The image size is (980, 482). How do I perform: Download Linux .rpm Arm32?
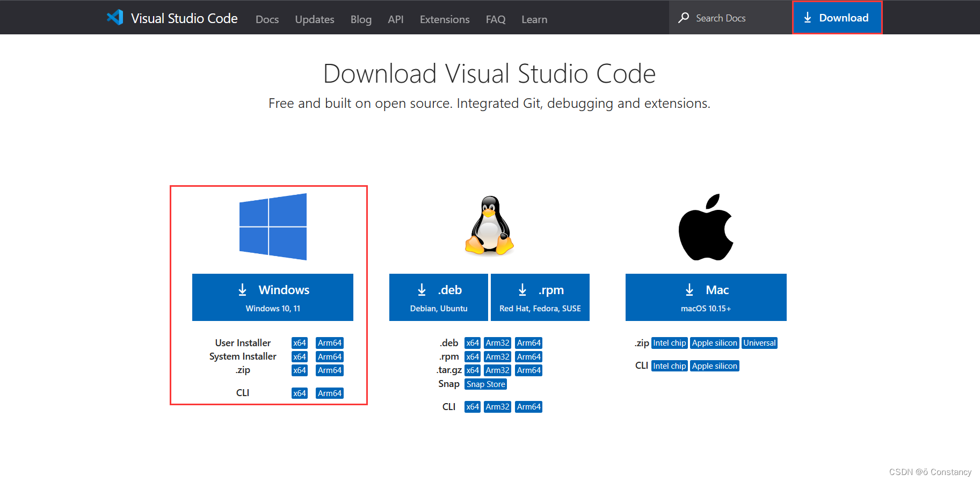click(498, 357)
